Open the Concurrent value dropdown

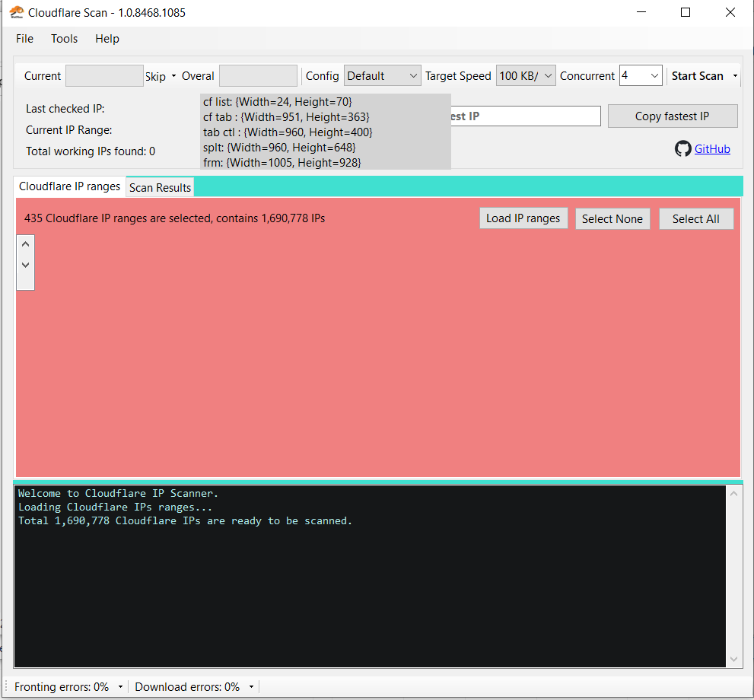[x=653, y=75]
